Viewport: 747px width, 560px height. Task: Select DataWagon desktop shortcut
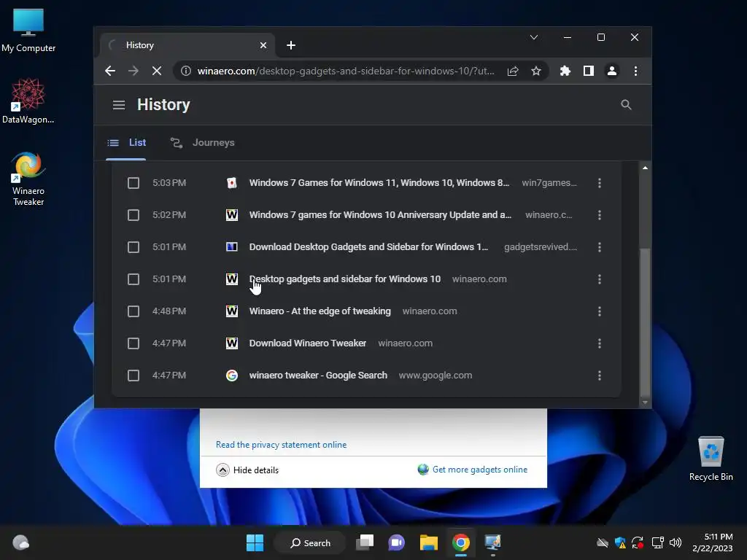28,101
